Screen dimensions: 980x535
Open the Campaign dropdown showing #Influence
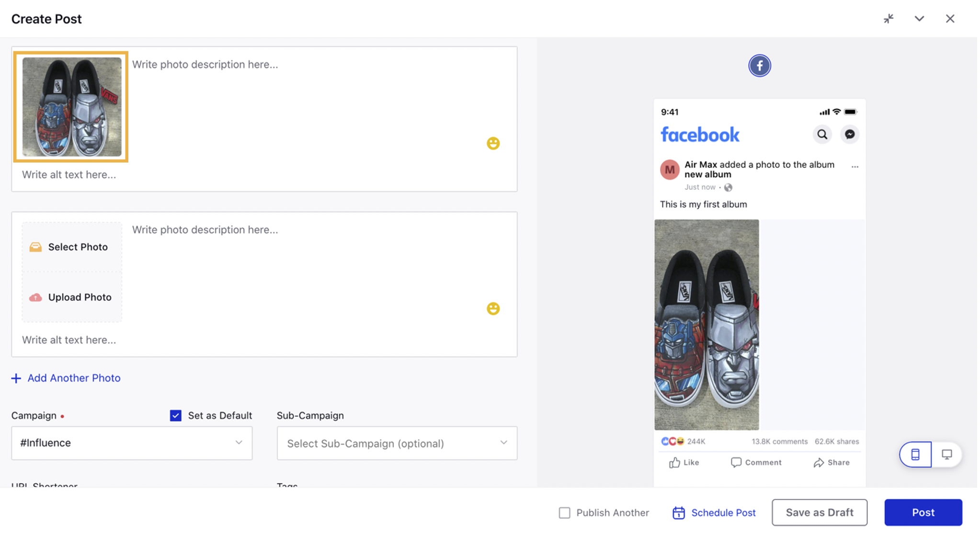click(x=132, y=443)
